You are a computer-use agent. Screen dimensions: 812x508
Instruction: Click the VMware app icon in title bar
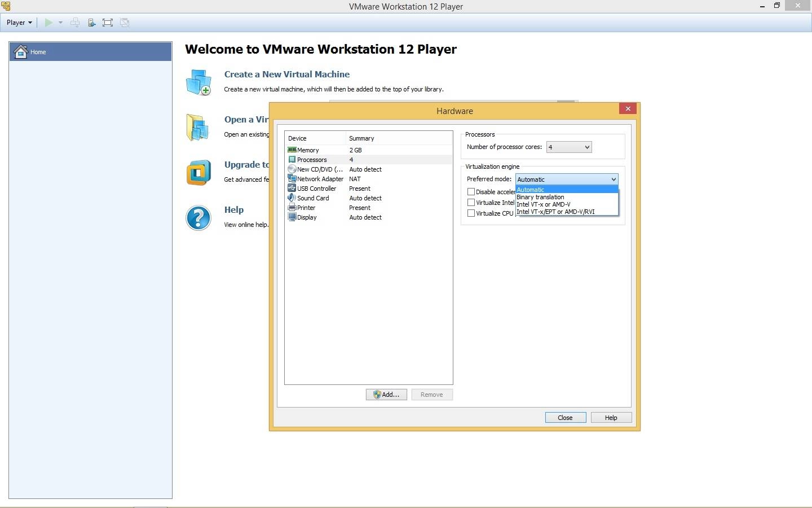point(6,6)
